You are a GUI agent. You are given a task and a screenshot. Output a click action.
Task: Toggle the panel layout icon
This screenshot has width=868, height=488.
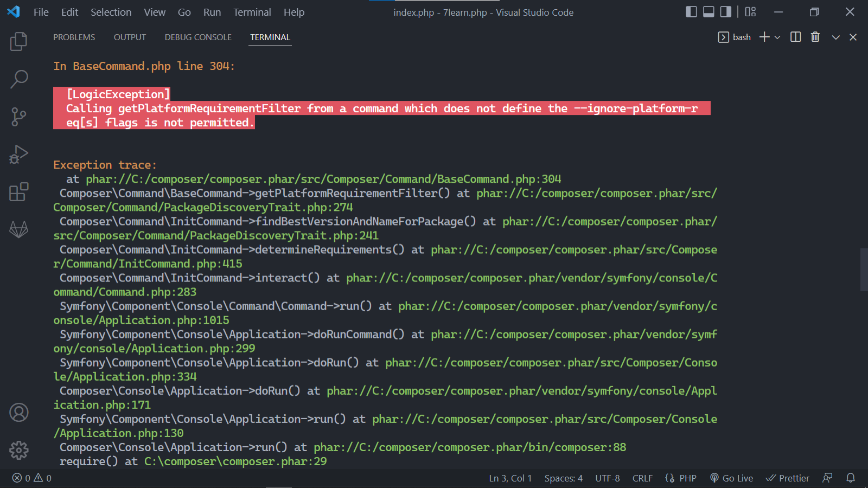tap(709, 12)
